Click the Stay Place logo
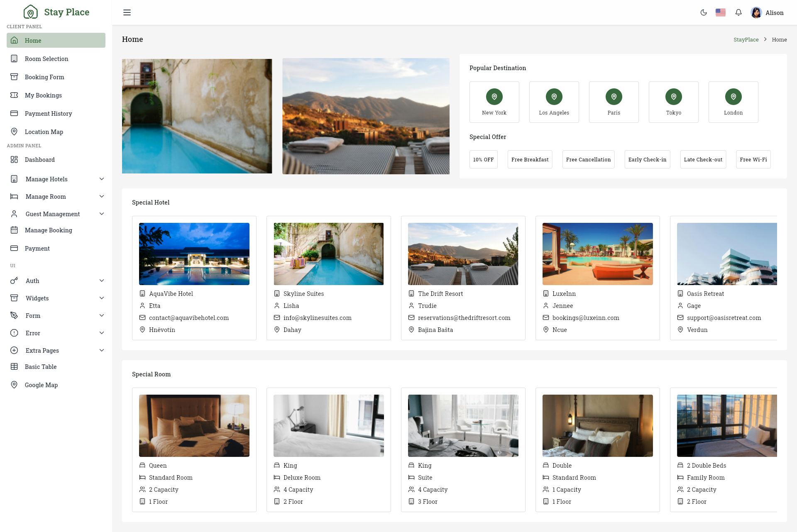 click(x=56, y=12)
